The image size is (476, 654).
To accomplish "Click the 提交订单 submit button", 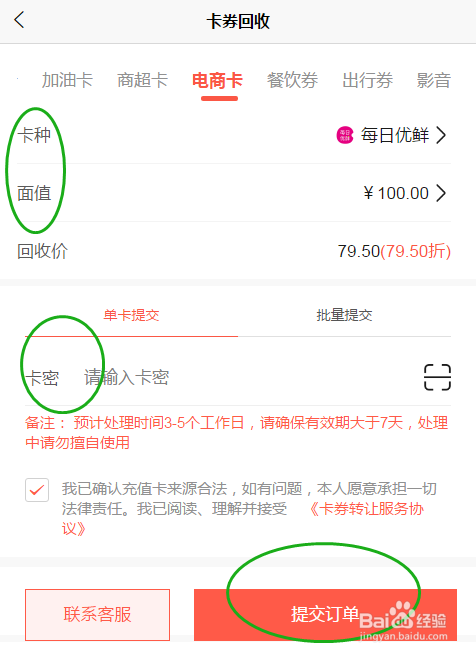I will point(325,615).
